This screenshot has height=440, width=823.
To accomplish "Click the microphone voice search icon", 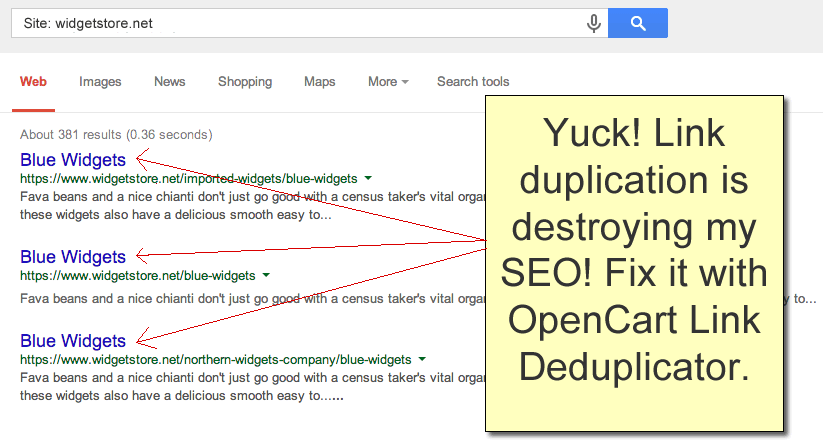I will coord(594,23).
